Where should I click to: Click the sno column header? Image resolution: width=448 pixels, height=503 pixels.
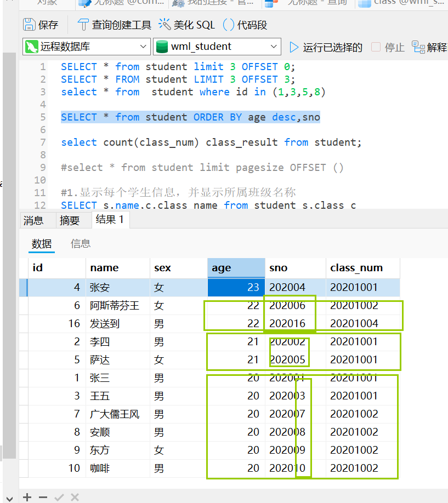pyautogui.click(x=296, y=268)
